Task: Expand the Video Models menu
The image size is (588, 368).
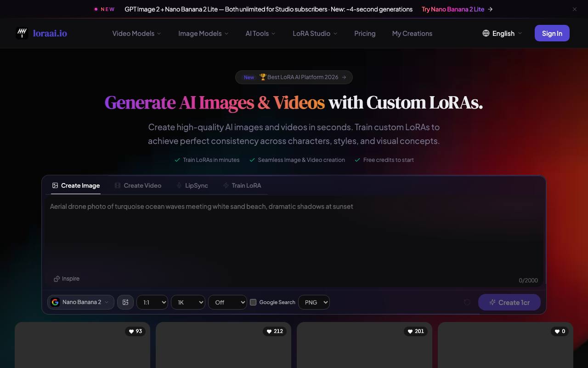Action: coord(137,34)
